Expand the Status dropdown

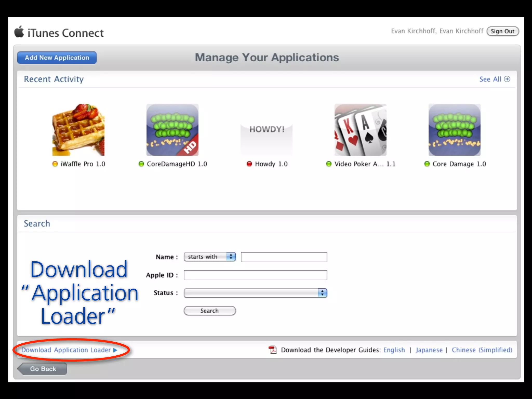[x=255, y=293]
